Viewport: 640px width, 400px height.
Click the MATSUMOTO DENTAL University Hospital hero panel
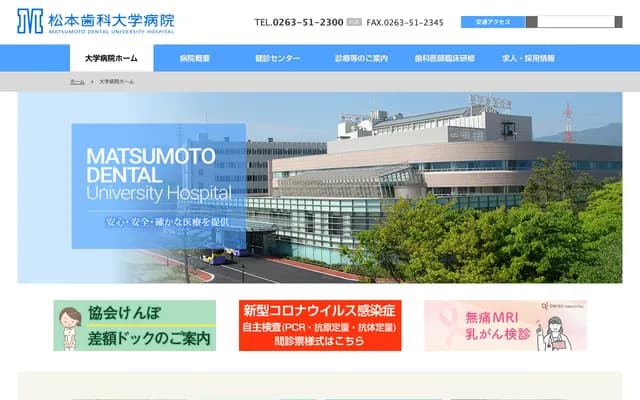click(159, 186)
